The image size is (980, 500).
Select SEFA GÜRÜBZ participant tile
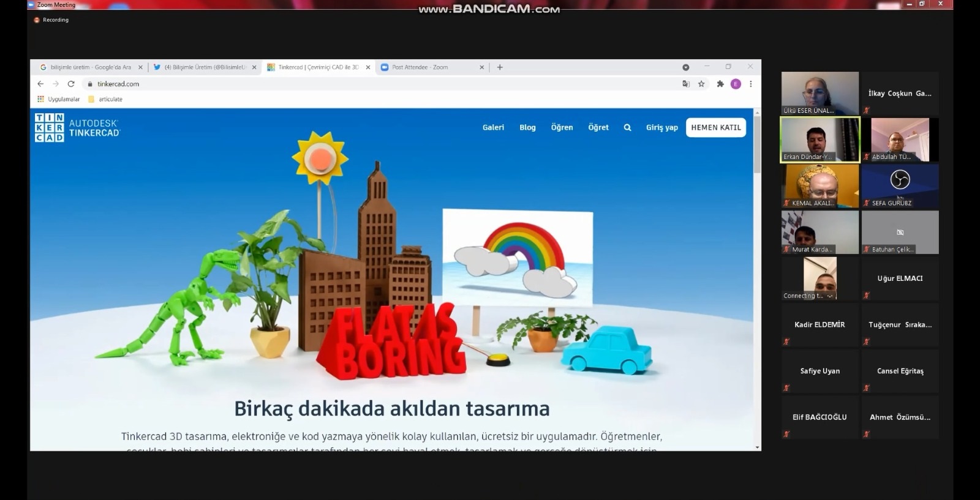point(900,186)
